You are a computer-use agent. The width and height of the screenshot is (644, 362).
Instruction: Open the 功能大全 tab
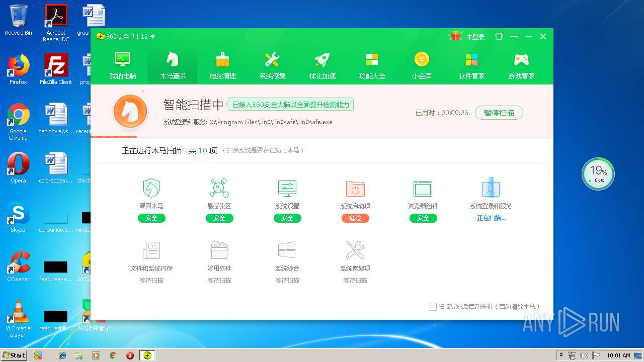click(x=372, y=65)
